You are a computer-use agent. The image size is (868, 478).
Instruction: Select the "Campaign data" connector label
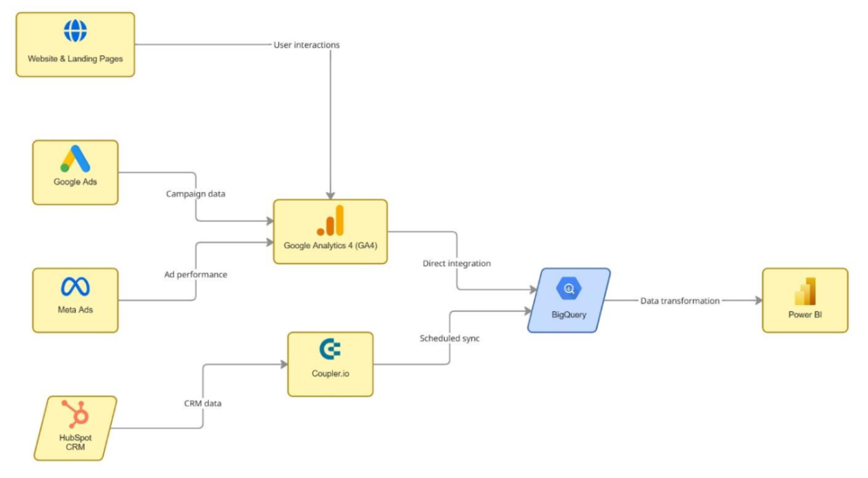196,194
